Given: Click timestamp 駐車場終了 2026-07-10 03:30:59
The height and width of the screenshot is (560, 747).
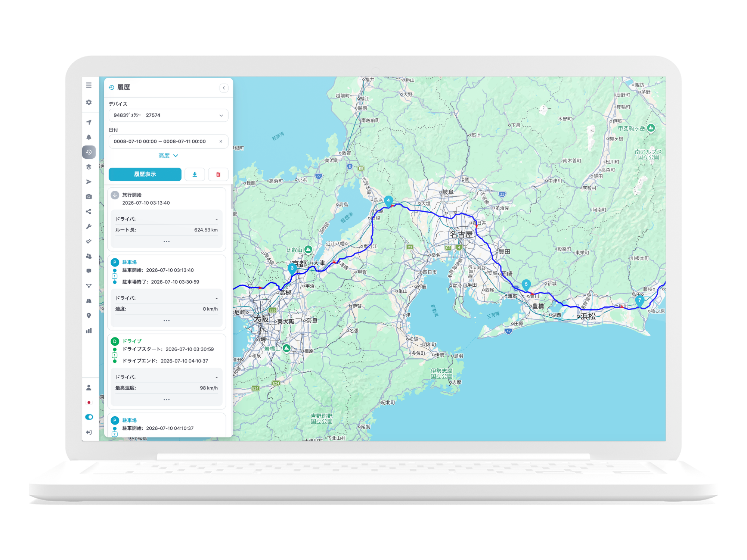Looking at the screenshot, I should point(175,282).
